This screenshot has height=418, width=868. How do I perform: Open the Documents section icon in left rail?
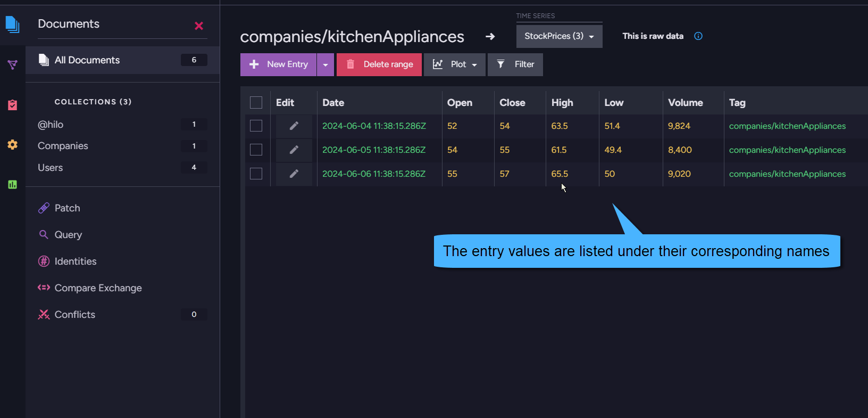pos(12,24)
